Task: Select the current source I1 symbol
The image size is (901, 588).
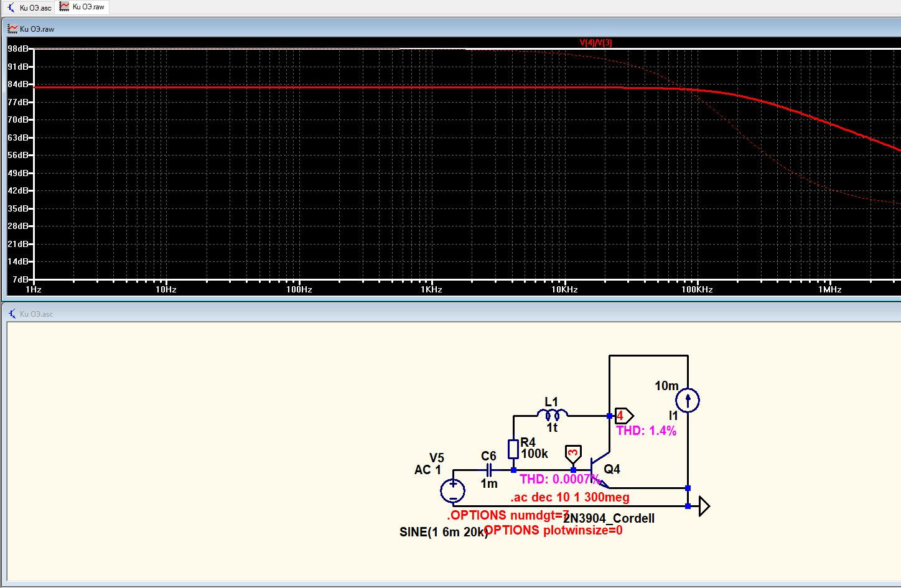Action: [x=688, y=400]
